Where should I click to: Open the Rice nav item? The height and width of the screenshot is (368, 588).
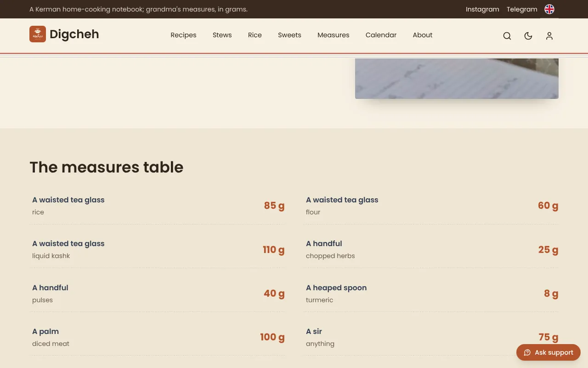click(x=255, y=35)
